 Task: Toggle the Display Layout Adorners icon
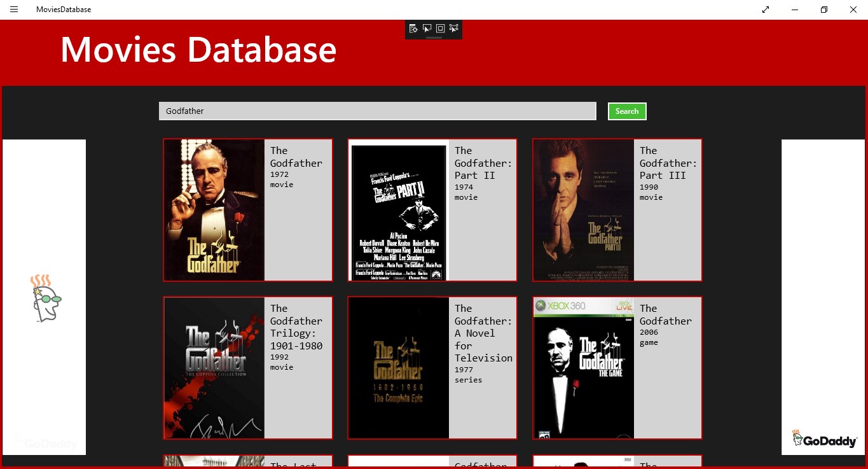(441, 28)
